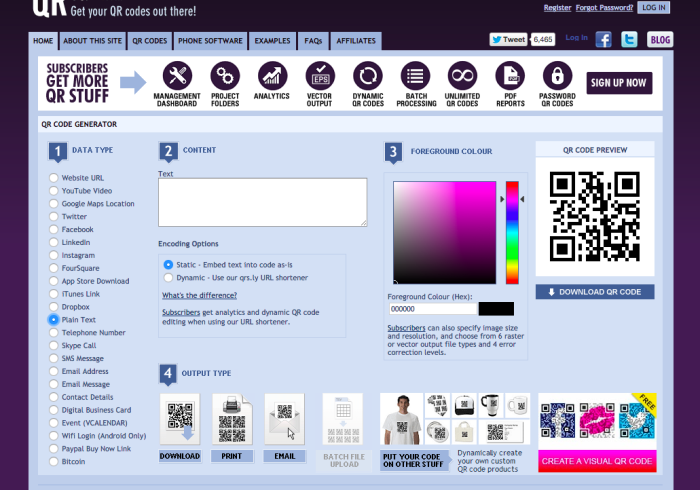Viewport: 700px width, 490px height.
Task: Open the HOME tab
Action: [43, 41]
